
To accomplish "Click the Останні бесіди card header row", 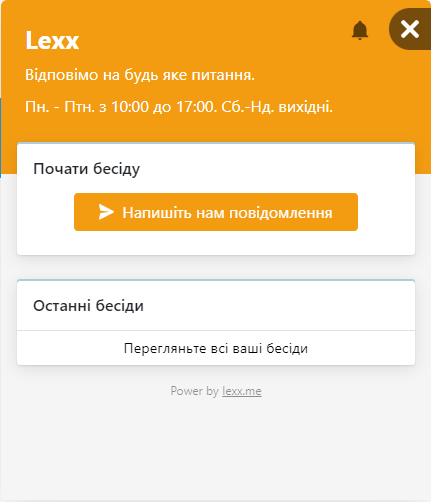I will tap(216, 306).
